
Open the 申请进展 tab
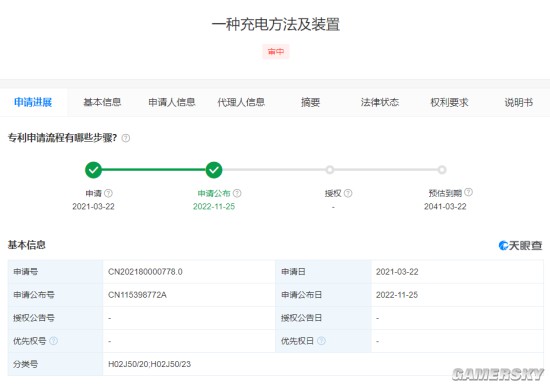[x=33, y=102]
